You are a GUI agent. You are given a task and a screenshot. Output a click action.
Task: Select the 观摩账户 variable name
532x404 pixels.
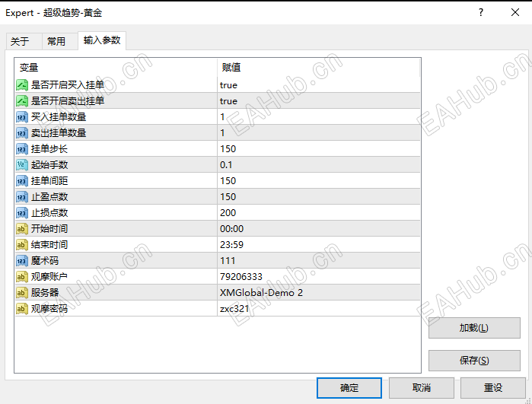(x=49, y=276)
